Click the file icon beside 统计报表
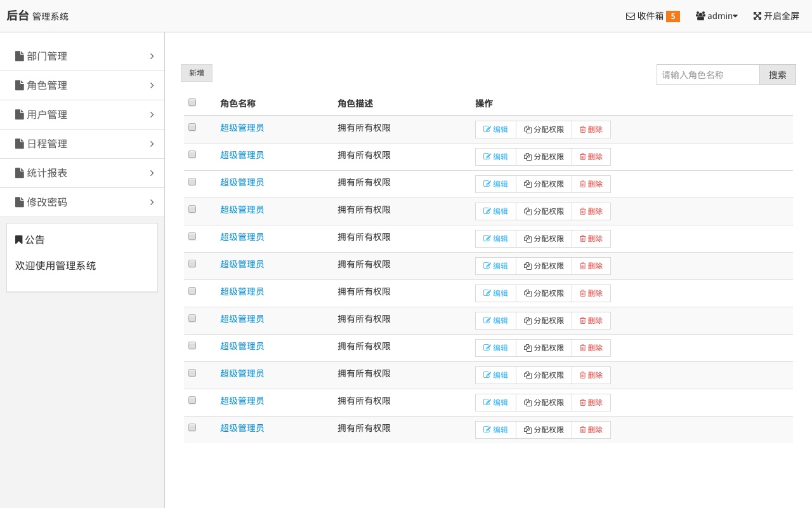The width and height of the screenshot is (812, 508). [x=20, y=173]
